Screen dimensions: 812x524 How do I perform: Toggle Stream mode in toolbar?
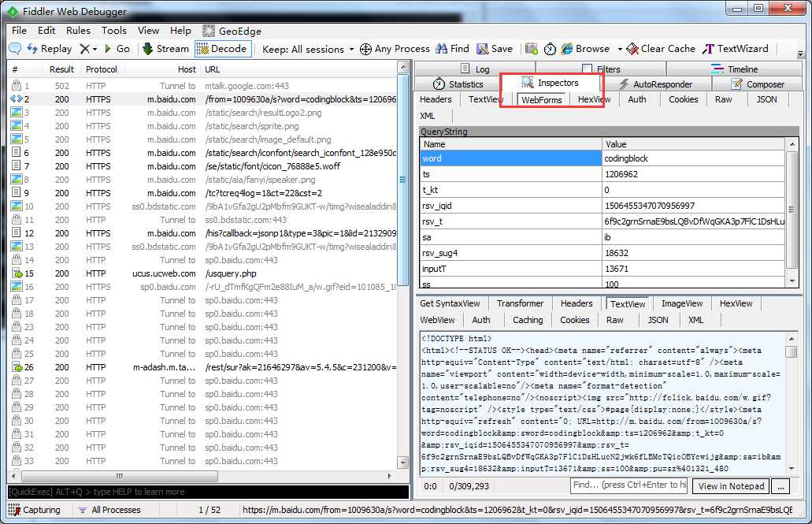[x=165, y=49]
